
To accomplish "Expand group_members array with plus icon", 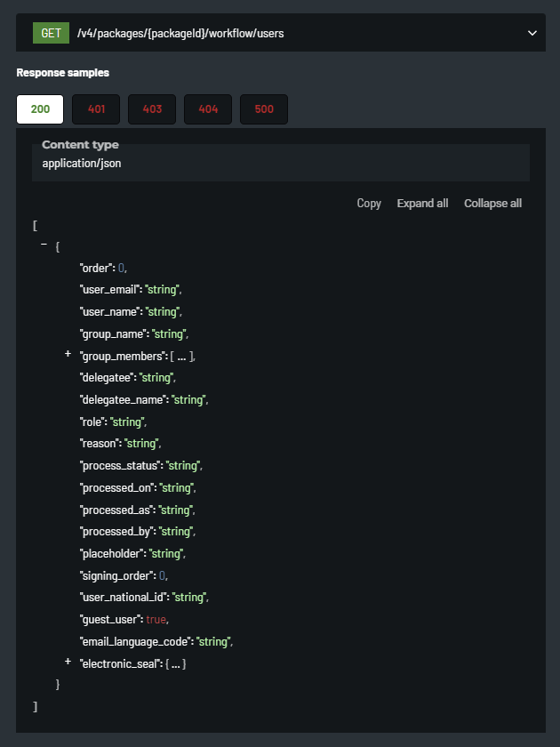I will 68,355.
